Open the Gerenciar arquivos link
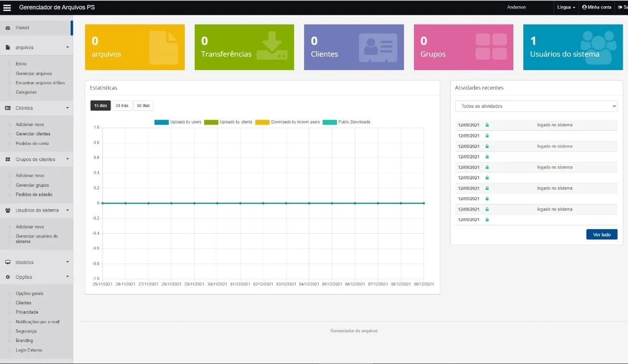This screenshot has width=628, height=364. (x=34, y=74)
